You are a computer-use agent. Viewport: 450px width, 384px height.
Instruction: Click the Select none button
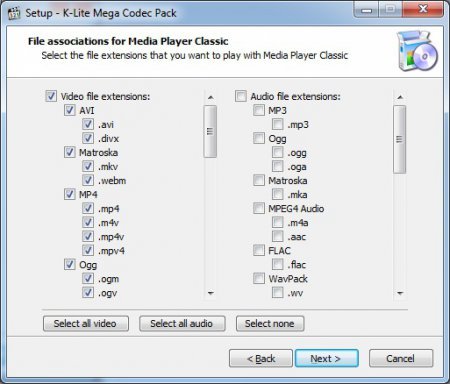point(270,323)
